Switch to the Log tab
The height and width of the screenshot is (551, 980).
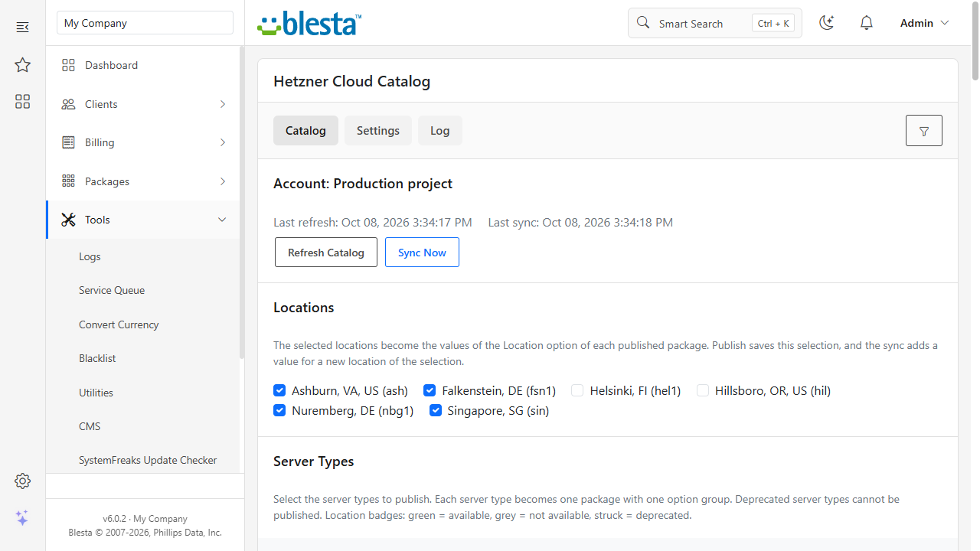click(x=440, y=131)
